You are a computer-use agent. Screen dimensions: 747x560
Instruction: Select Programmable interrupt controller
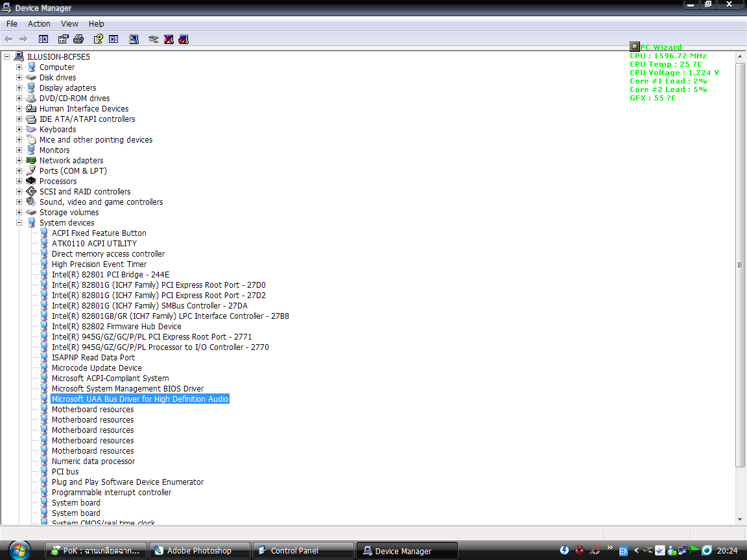(x=112, y=493)
